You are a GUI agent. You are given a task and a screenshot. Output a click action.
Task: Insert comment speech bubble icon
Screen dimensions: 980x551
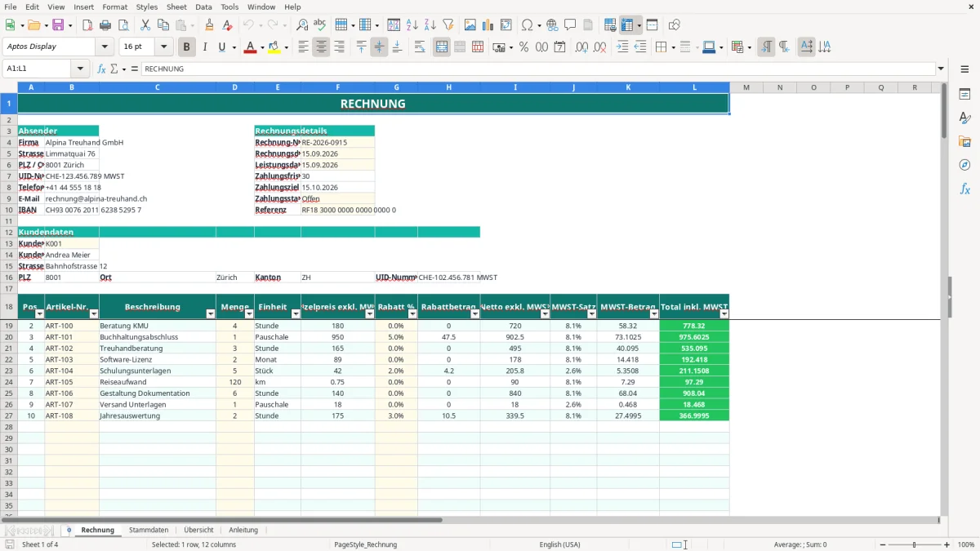coord(570,25)
